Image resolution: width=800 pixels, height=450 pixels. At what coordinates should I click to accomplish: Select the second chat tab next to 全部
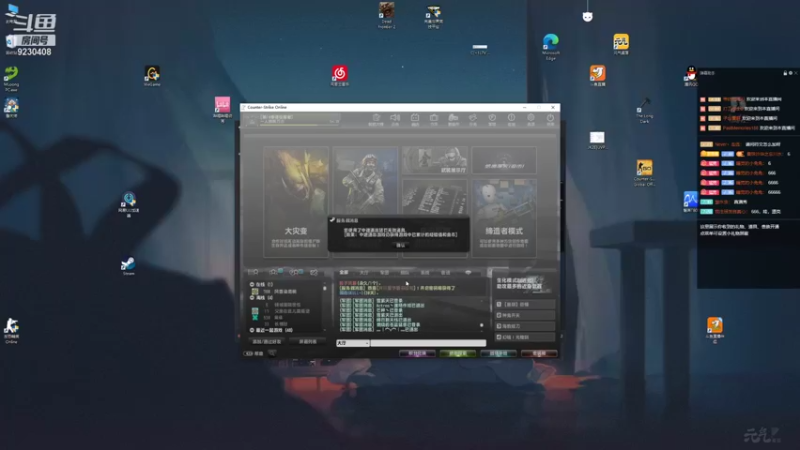point(364,272)
